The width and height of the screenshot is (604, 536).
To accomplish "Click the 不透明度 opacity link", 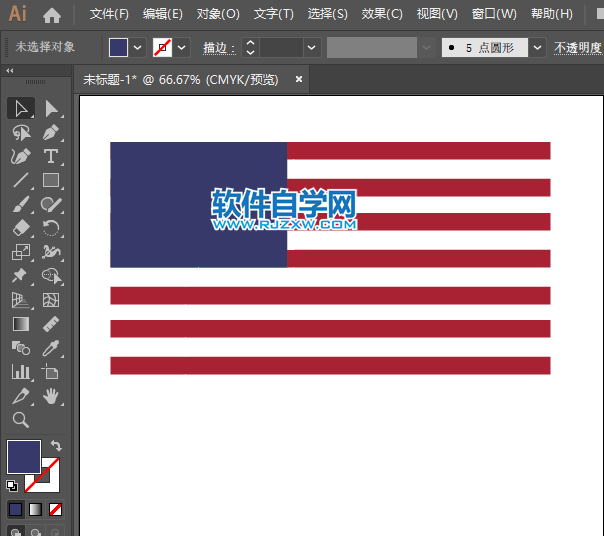I will 578,48.
